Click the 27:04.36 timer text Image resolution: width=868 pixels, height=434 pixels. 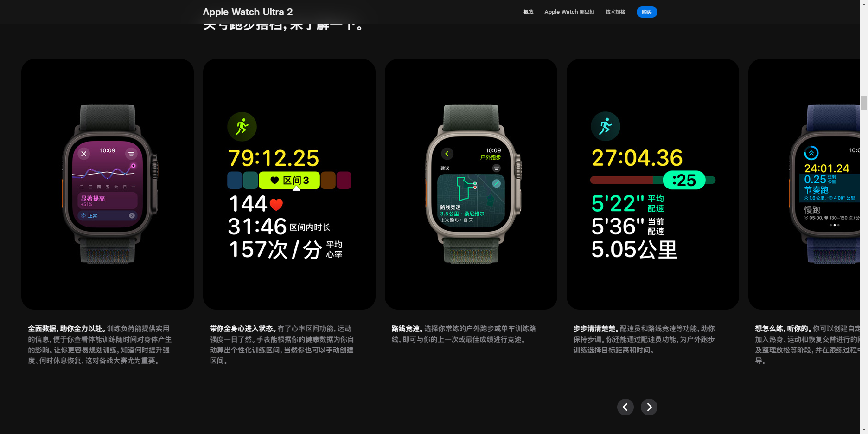pos(637,158)
